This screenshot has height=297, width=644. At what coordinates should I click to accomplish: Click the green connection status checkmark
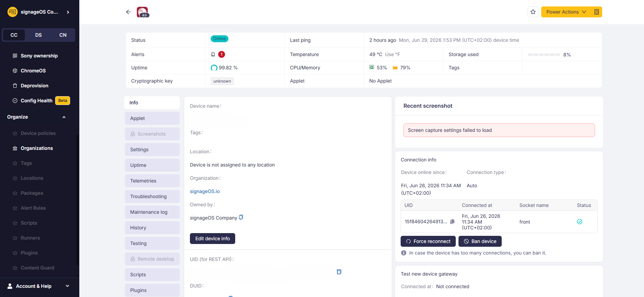point(580,222)
